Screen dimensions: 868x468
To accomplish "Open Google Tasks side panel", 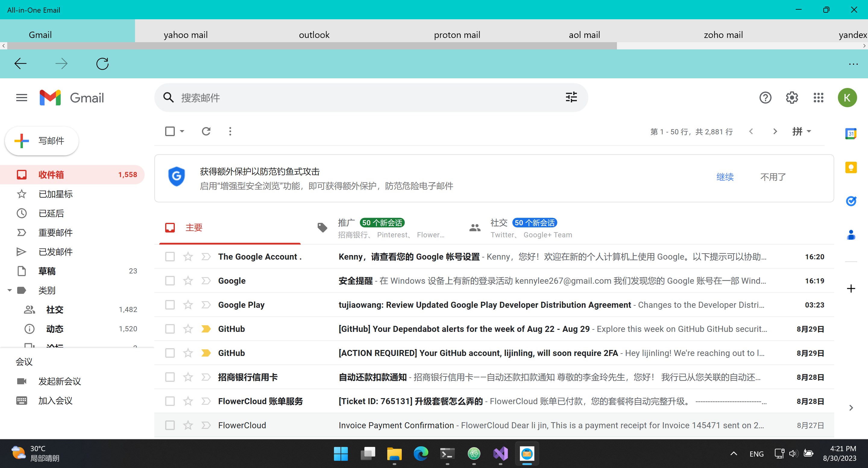I will point(851,201).
